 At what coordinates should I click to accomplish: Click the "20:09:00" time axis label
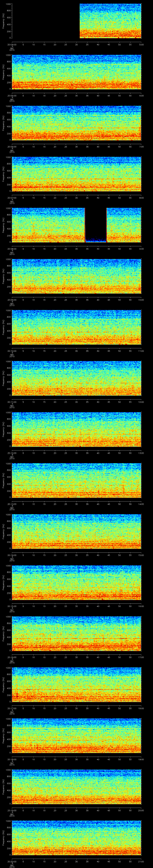coord(12,300)
